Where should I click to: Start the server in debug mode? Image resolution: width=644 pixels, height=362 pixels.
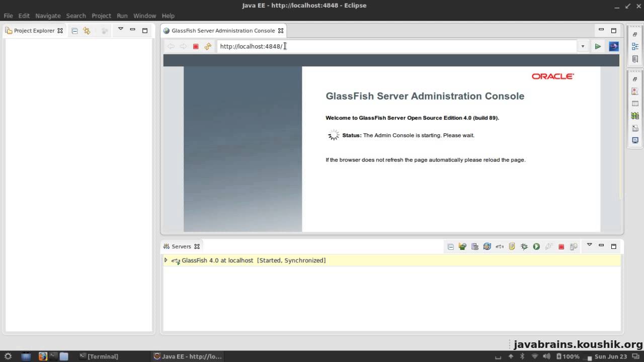click(x=524, y=246)
